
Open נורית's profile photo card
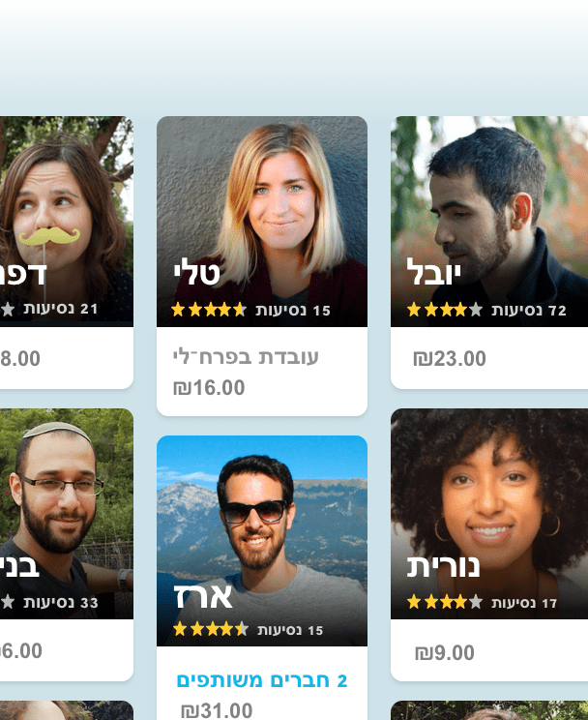coord(489,513)
